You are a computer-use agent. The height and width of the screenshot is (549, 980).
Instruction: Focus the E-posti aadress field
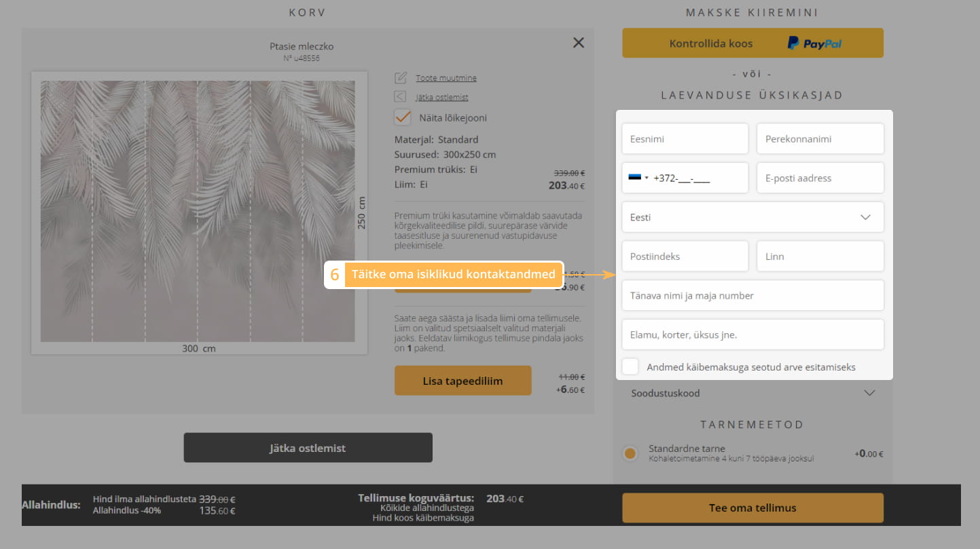pyautogui.click(x=820, y=178)
